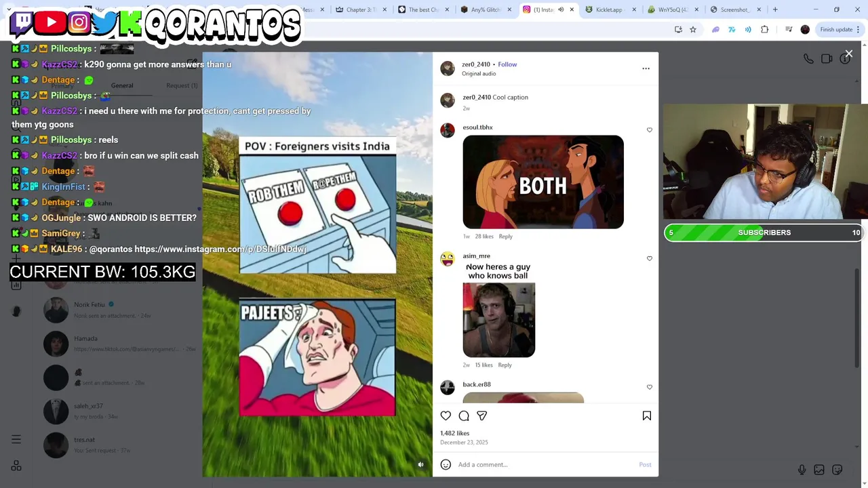Share the post with the paper-plane icon

(x=481, y=415)
